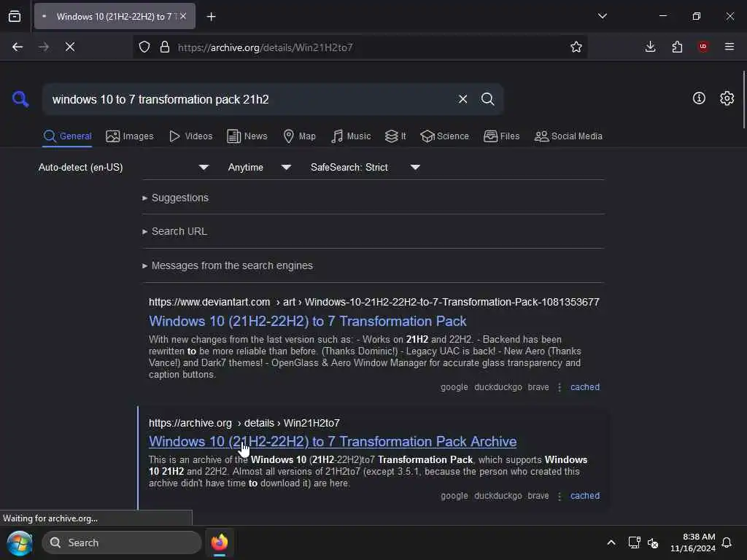The image size is (747, 560).
Task: Switch to the Social Media category
Action: click(x=568, y=136)
